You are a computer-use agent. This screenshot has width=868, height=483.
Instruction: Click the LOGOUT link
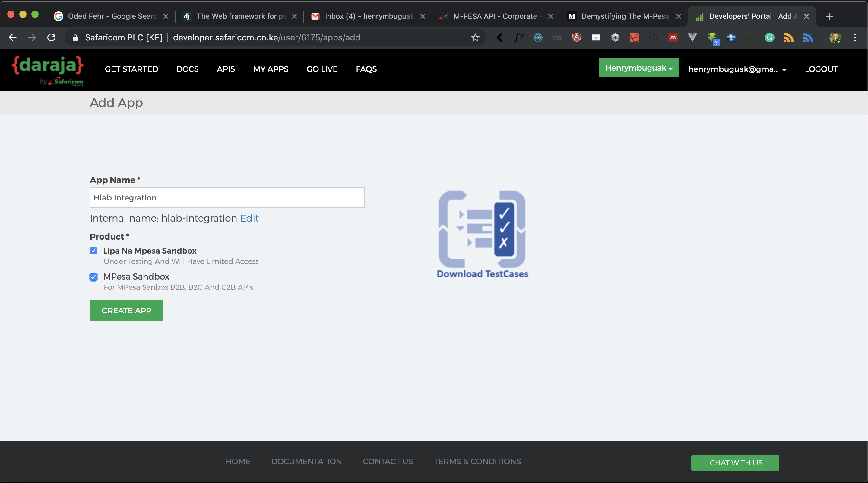tap(821, 69)
